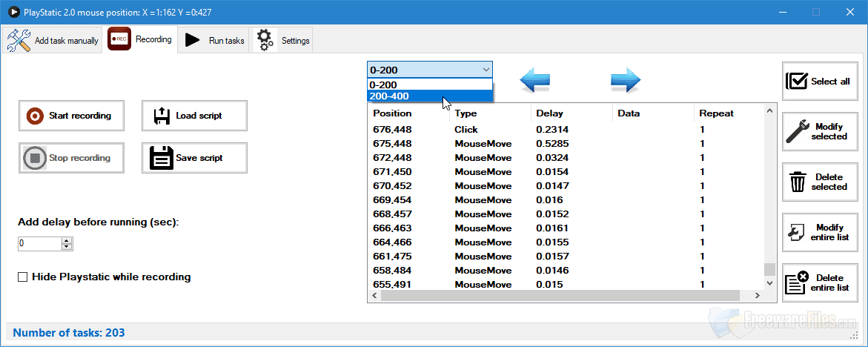Click the Delete entire list button
The width and height of the screenshot is (868, 347).
click(820, 282)
